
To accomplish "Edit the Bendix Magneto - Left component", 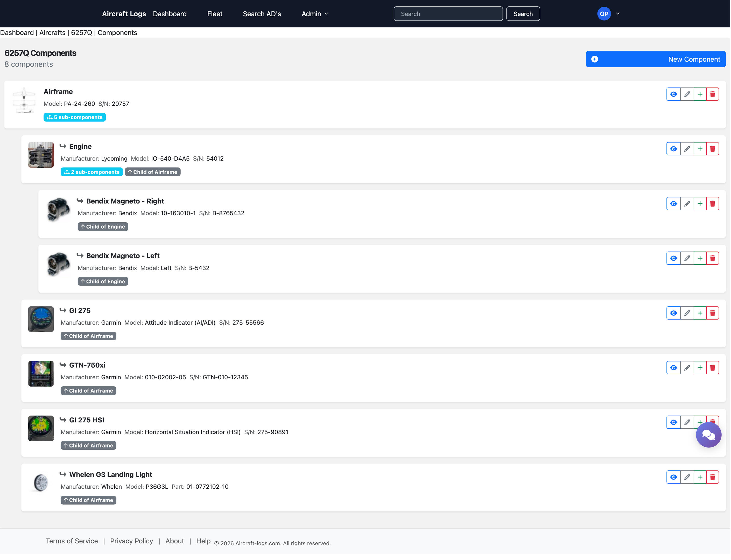I will pyautogui.click(x=687, y=258).
